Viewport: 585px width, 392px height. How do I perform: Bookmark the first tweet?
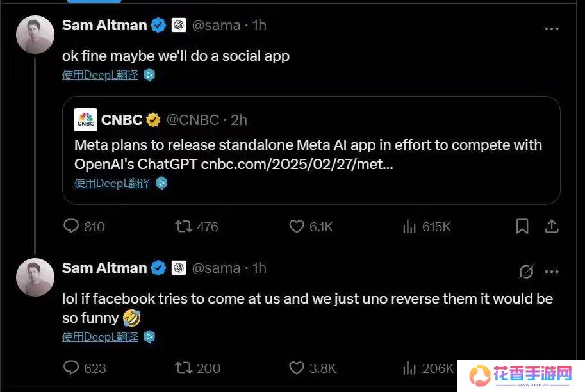tap(522, 226)
